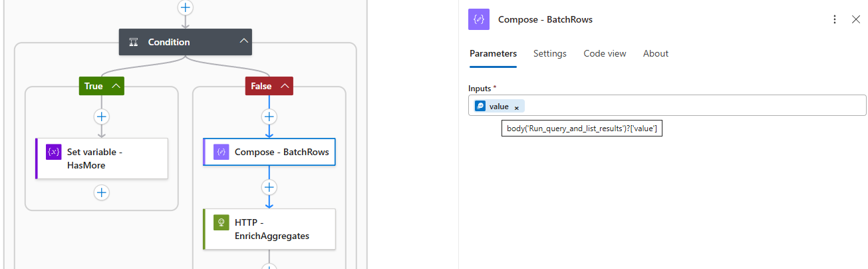
Task: Click the Set variable purple icon
Action: click(x=54, y=152)
